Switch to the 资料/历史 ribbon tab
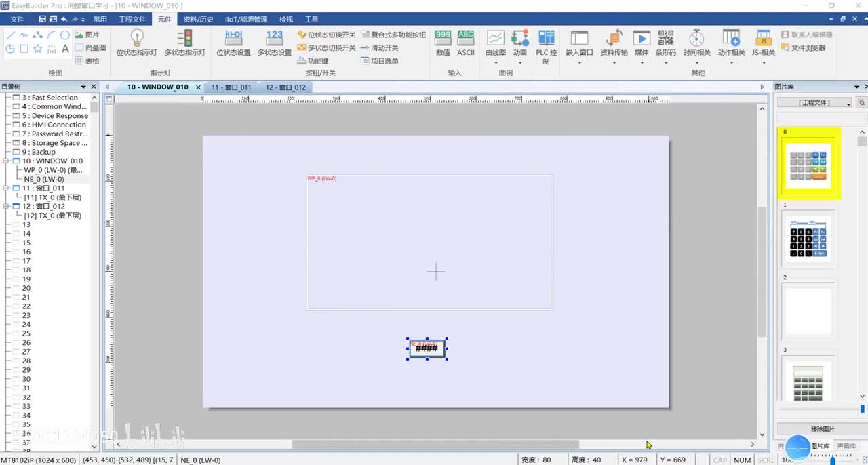 (198, 19)
